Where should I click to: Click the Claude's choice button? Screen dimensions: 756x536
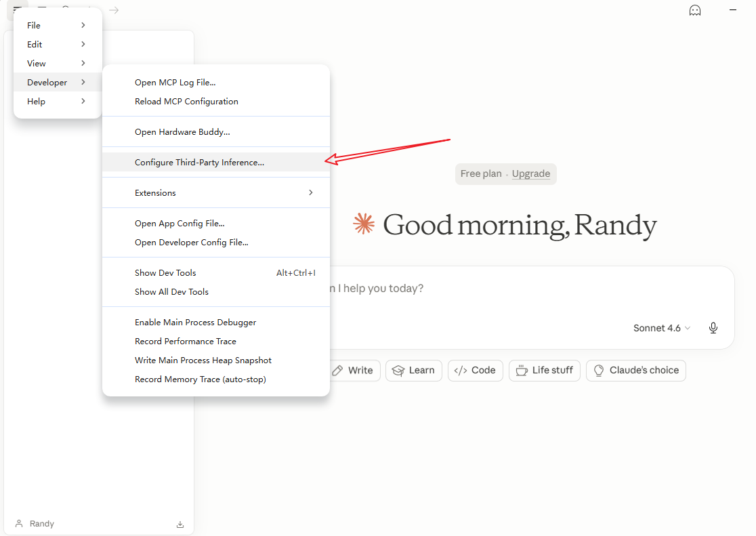pyautogui.click(x=636, y=371)
